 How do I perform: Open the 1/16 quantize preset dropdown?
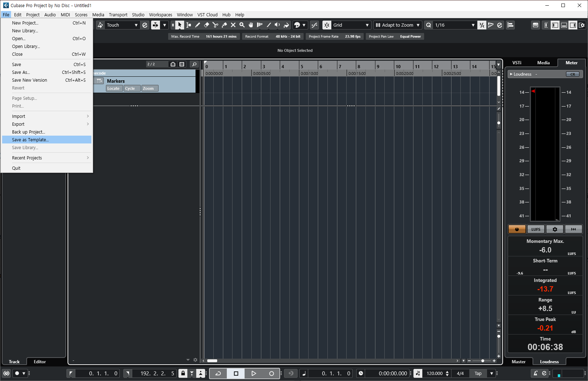(454, 25)
